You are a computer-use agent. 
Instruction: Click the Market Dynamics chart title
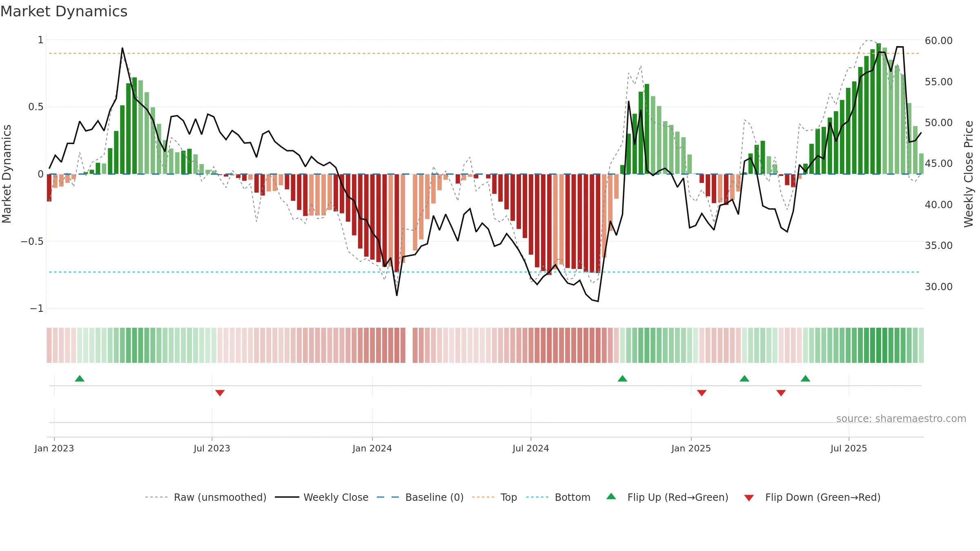[64, 11]
